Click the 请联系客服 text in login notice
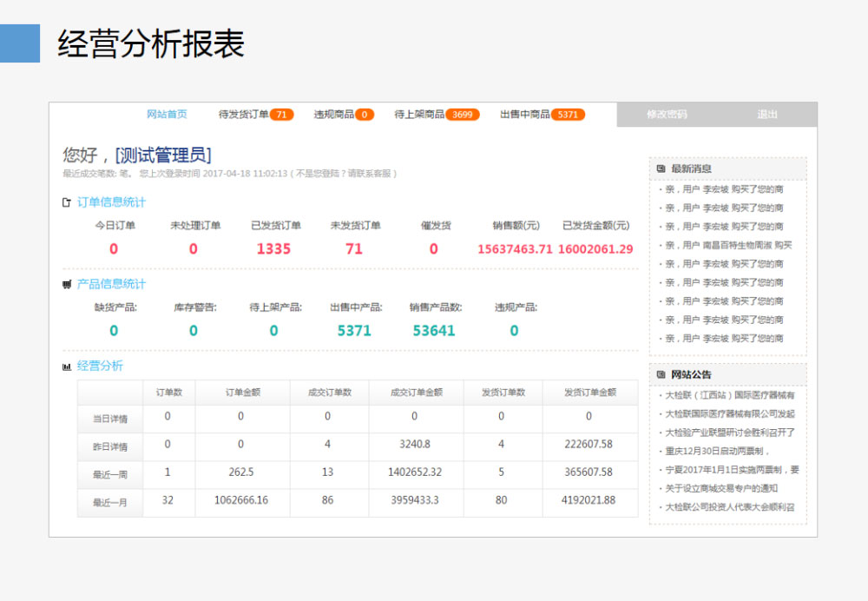This screenshot has width=868, height=601. click(x=369, y=174)
